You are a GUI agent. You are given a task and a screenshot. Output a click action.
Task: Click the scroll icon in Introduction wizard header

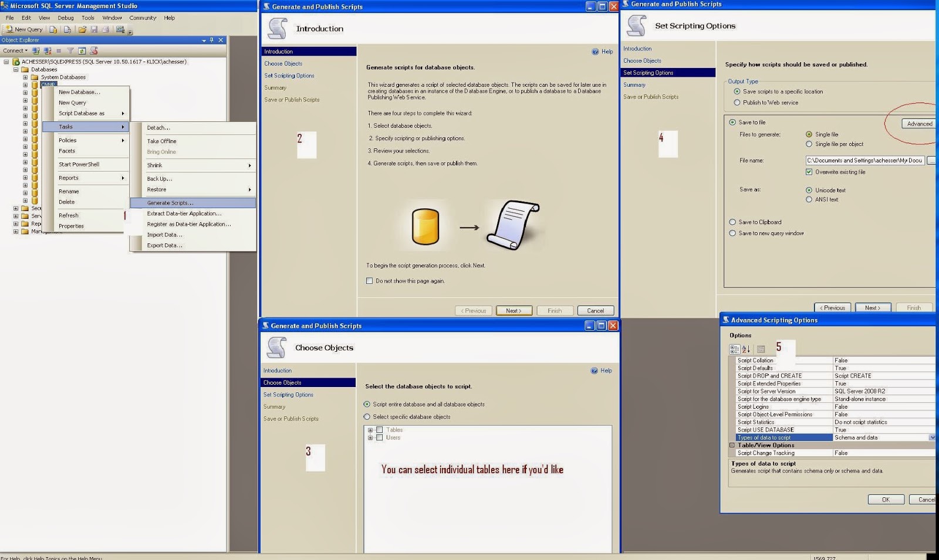[278, 28]
